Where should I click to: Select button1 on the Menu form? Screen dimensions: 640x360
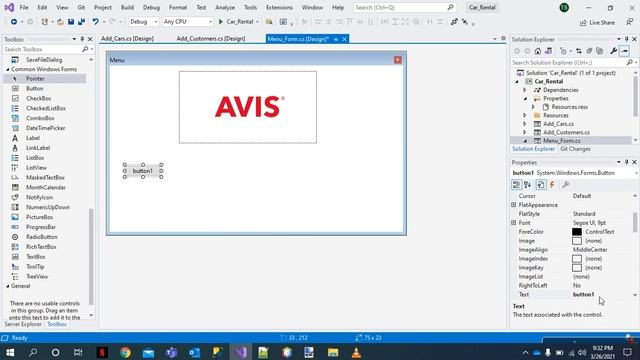coord(143,171)
